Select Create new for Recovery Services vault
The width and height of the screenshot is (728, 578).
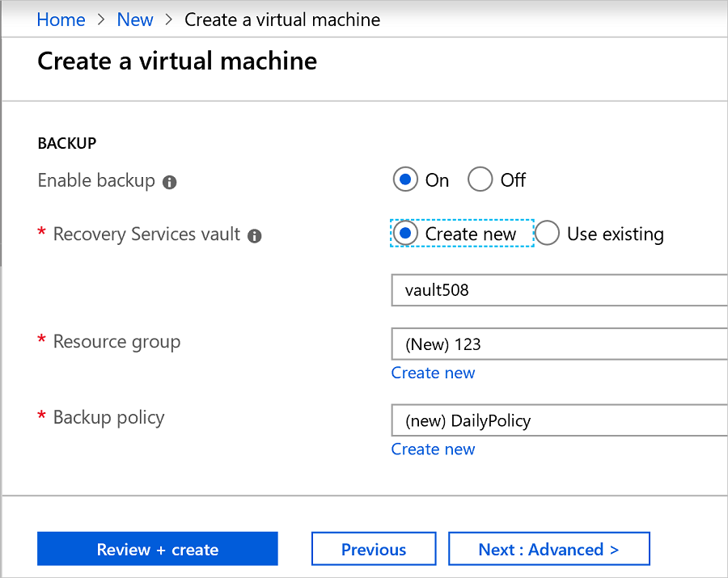(x=405, y=234)
